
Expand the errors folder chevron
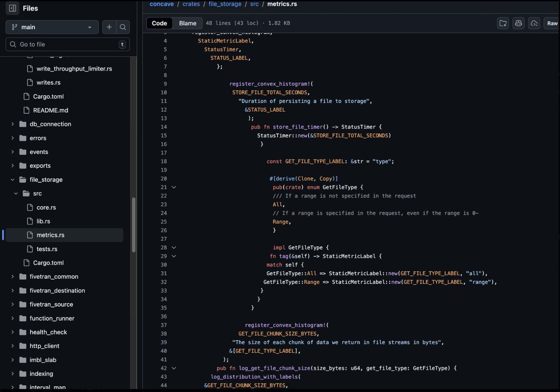click(x=13, y=138)
